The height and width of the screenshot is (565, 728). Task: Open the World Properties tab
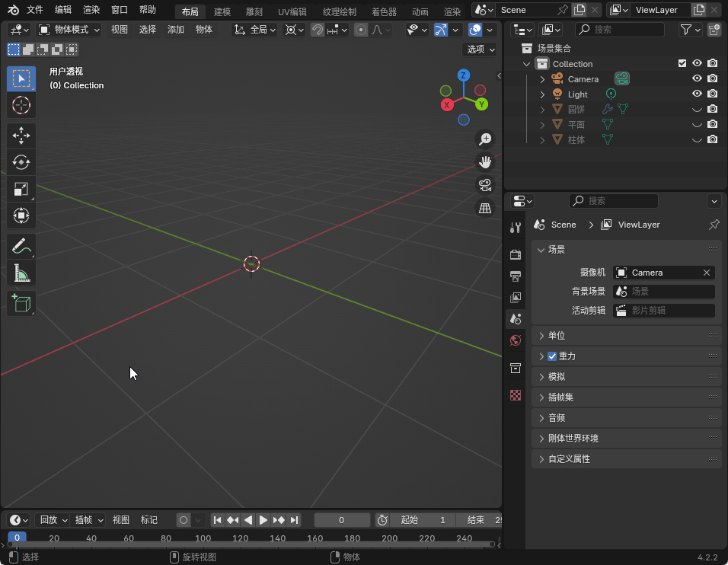(516, 340)
